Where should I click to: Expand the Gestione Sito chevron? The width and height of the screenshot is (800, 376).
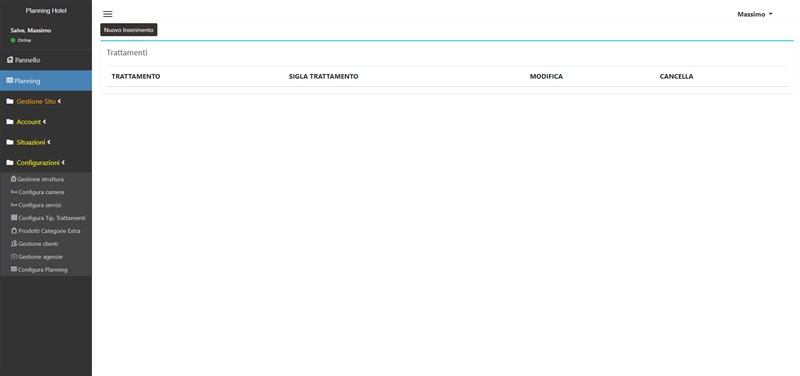59,102
